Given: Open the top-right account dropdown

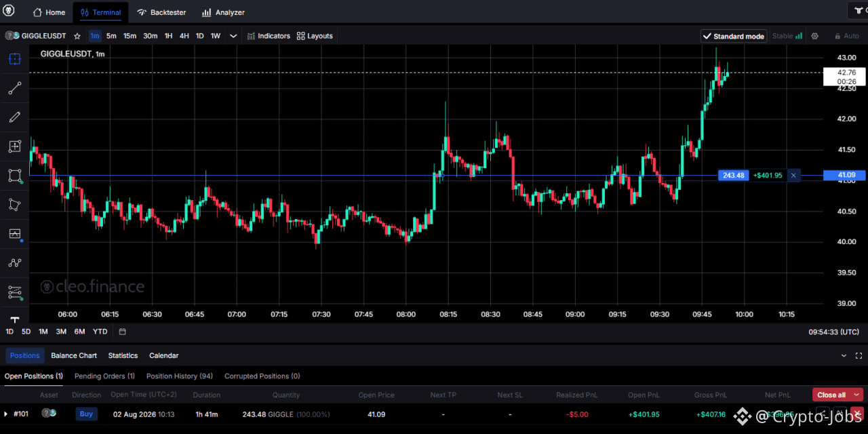Looking at the screenshot, I should 857,11.
